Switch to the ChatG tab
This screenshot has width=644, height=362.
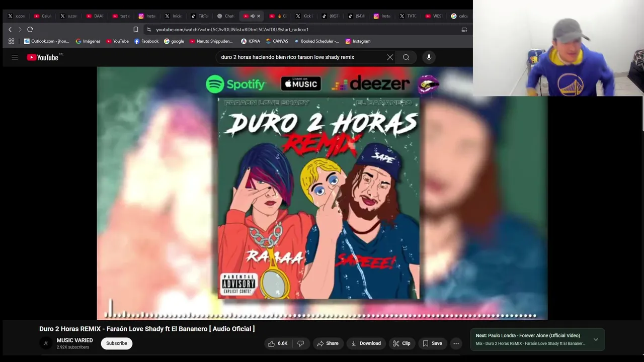coord(226,16)
